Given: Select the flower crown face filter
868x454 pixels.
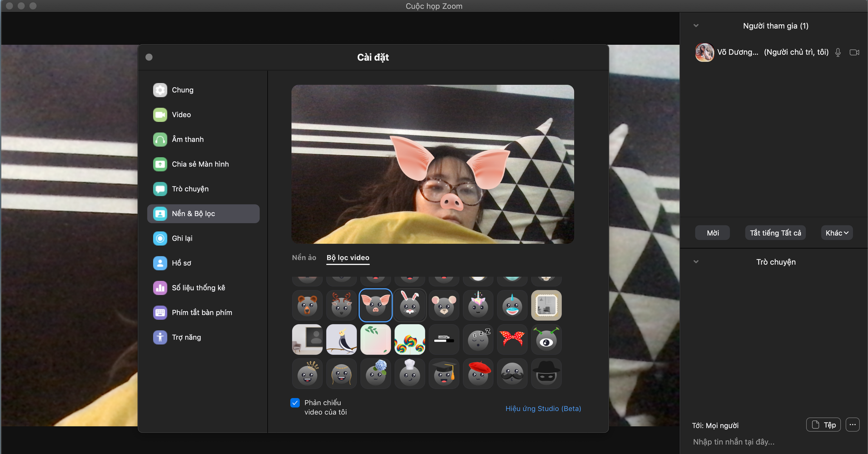Looking at the screenshot, I should [x=307, y=374].
